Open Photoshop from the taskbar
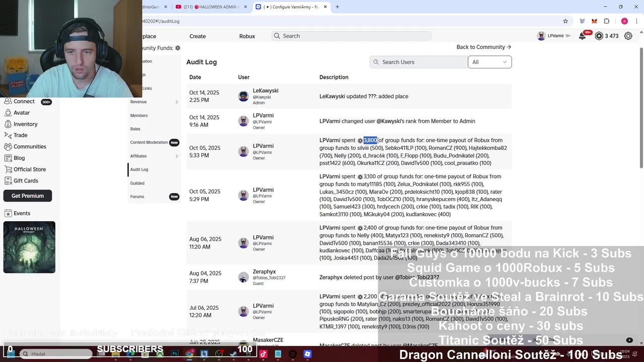 point(175,354)
